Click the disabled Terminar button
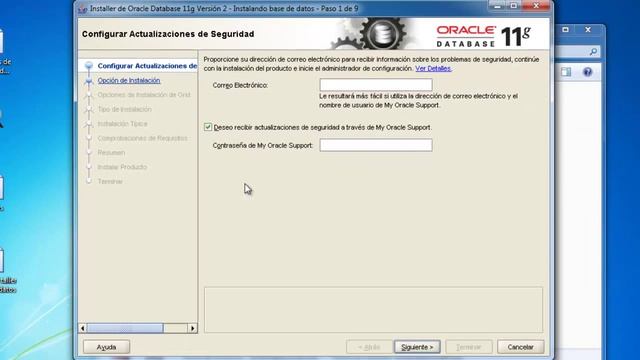This screenshot has width=640, height=360. point(469,347)
